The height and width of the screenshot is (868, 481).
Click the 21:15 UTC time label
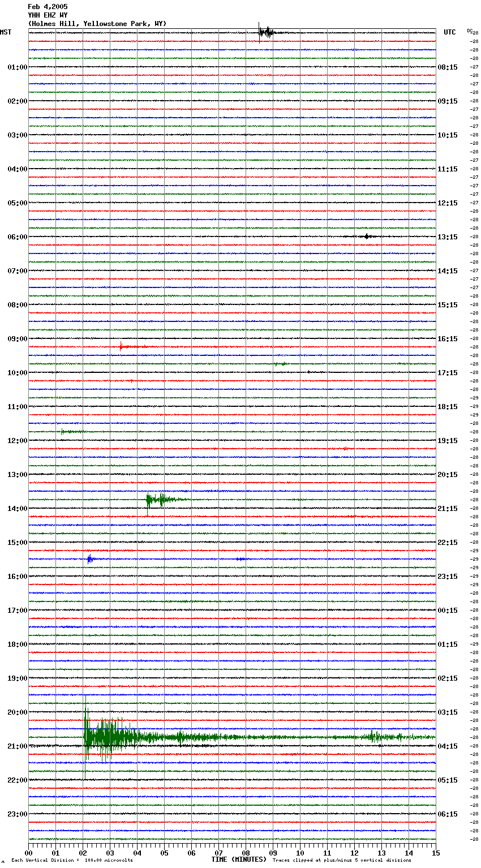448,509
